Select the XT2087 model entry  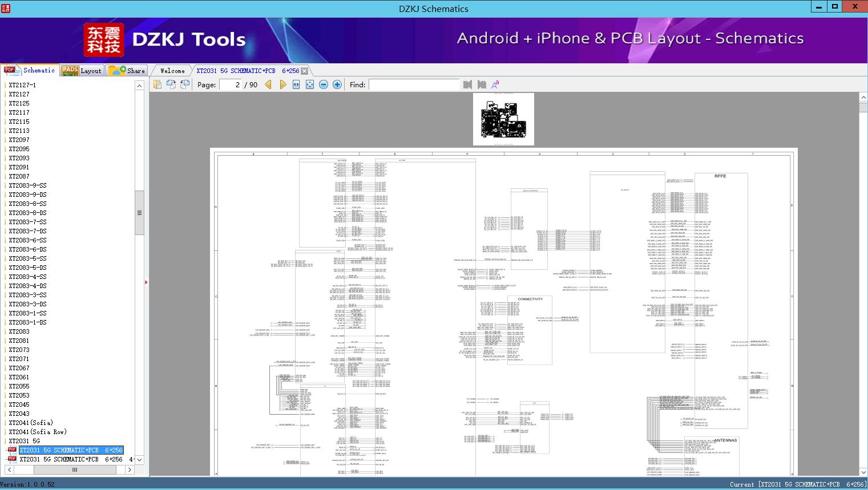click(19, 176)
